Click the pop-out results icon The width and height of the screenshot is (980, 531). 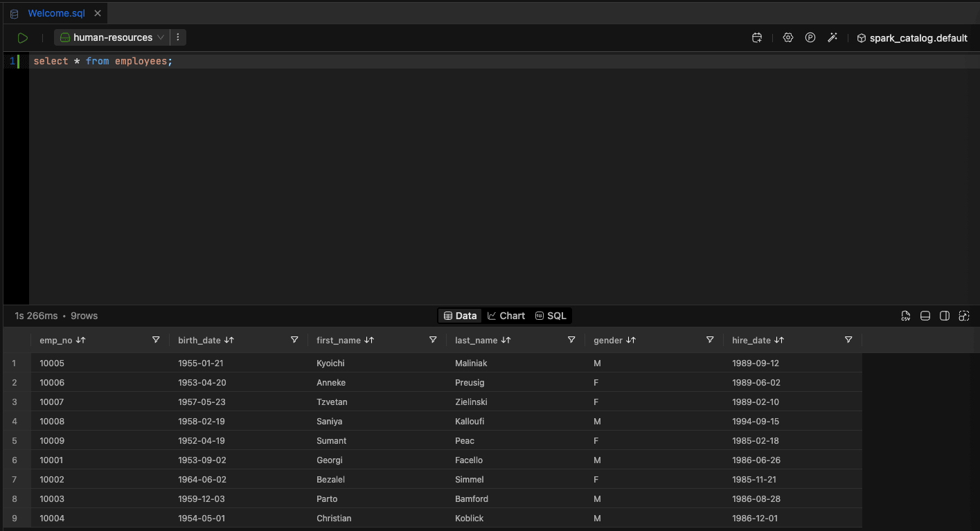coord(964,316)
